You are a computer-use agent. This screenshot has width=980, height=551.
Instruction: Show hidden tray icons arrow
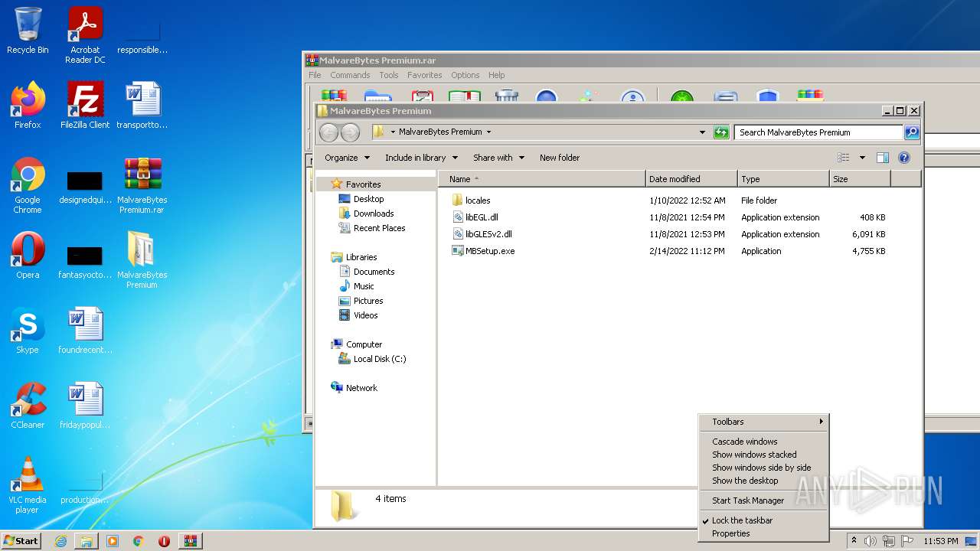[x=854, y=541]
